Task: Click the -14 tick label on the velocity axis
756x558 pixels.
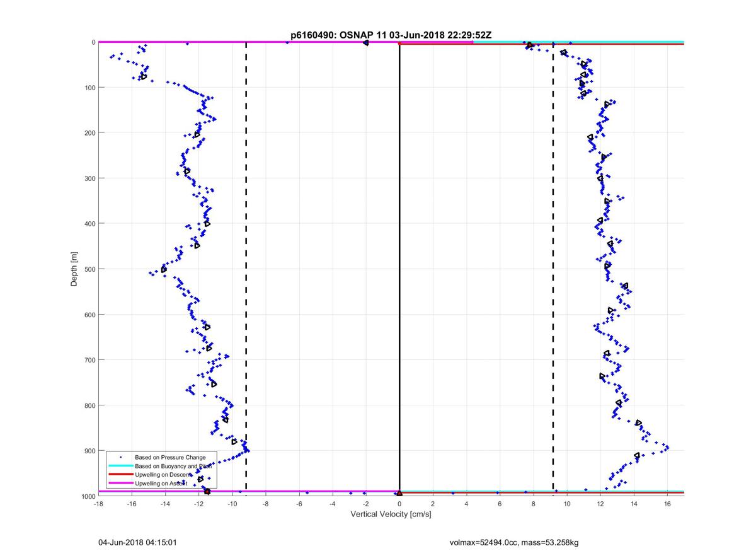Action: tap(165, 504)
